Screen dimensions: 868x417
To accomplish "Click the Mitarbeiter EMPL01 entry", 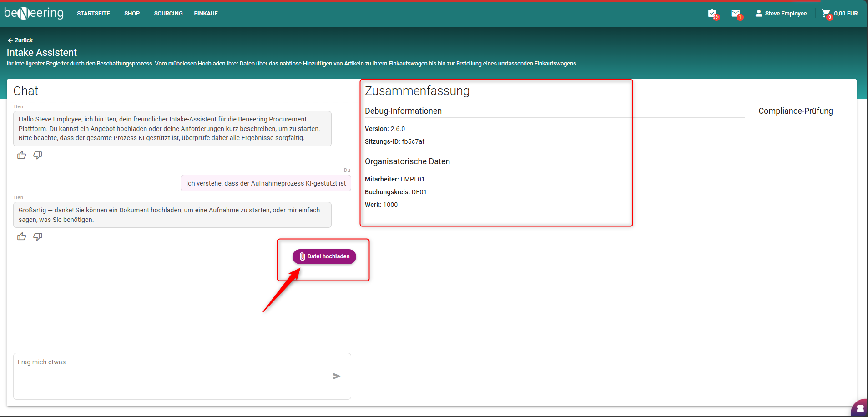I will tap(394, 179).
